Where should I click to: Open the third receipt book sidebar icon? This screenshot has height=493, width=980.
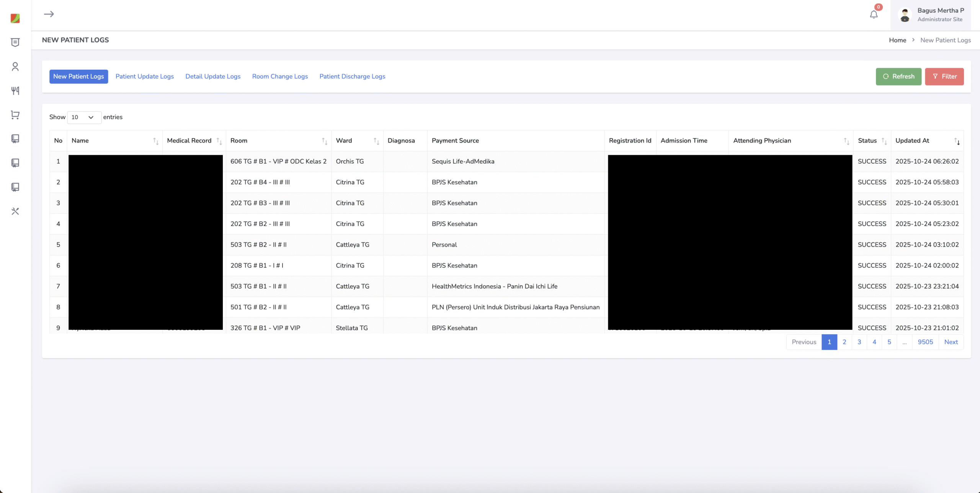point(15,187)
